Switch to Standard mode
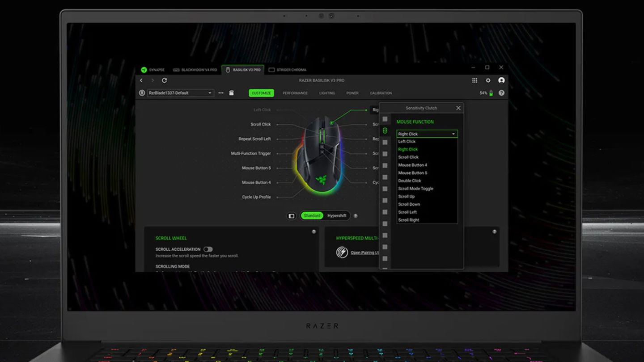 tap(312, 216)
